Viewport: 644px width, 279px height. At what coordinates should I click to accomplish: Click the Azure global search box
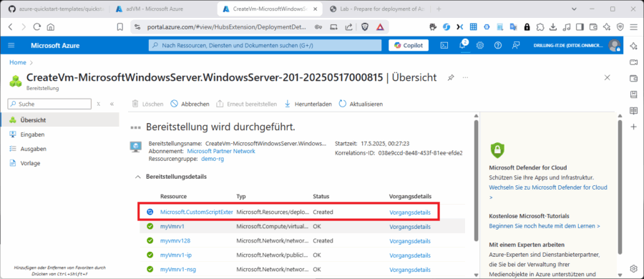click(x=265, y=46)
